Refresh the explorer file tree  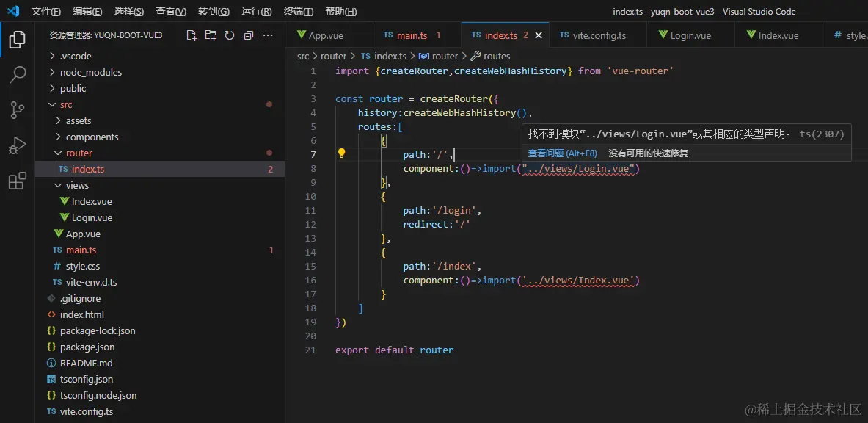click(229, 35)
